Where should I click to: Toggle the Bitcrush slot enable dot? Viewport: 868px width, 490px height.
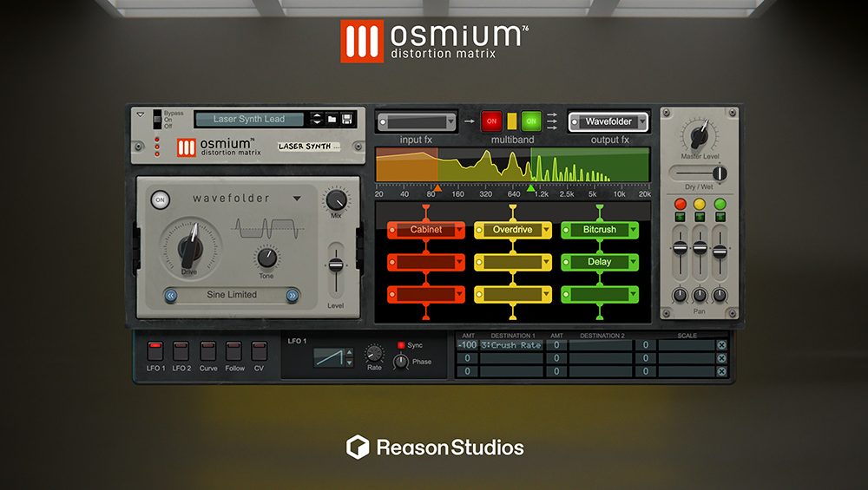click(x=566, y=230)
